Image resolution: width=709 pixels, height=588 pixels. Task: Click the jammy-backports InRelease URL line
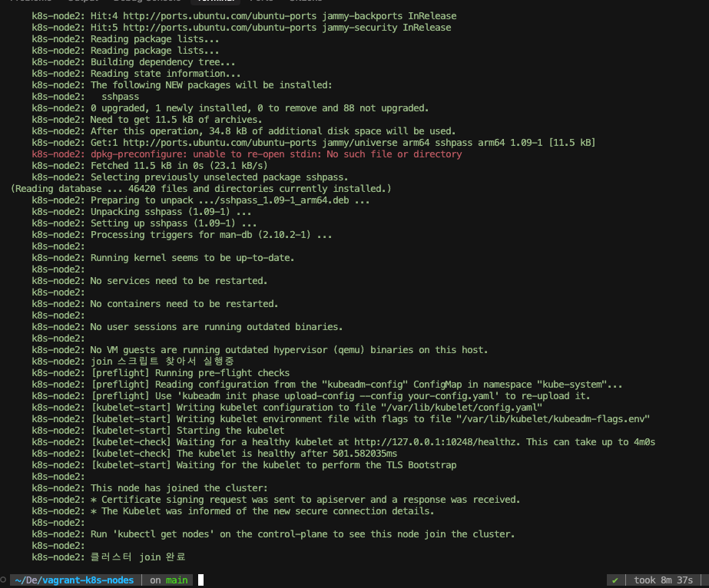click(x=244, y=16)
